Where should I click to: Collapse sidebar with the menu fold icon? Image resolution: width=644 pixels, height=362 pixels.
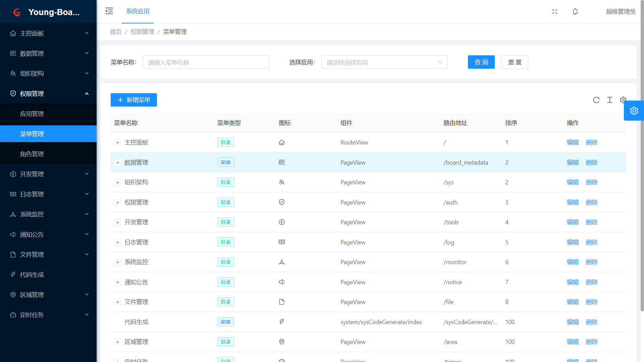pos(109,11)
